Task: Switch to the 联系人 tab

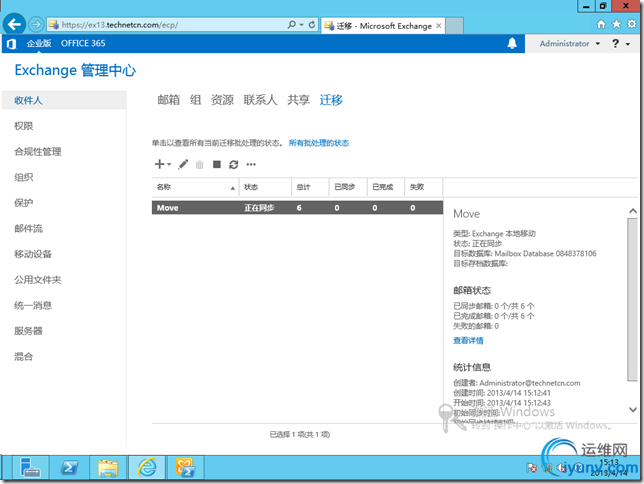Action: click(x=260, y=99)
